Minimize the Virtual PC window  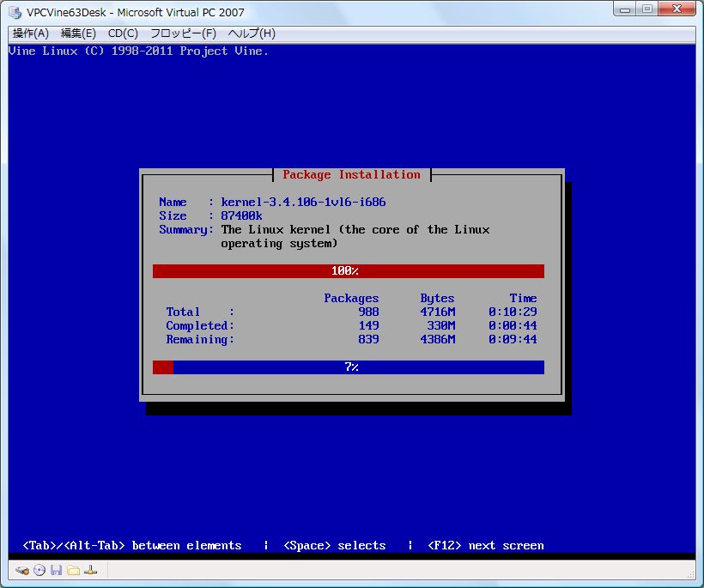point(625,9)
